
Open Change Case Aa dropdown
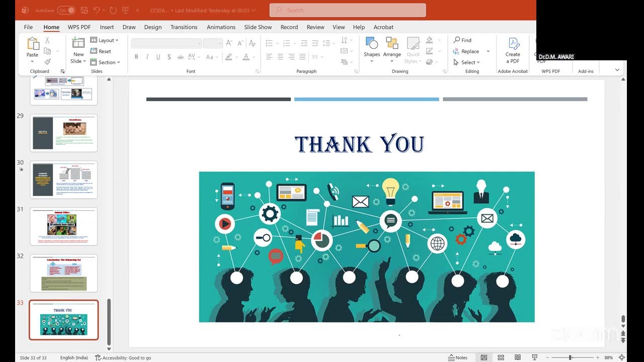(211, 57)
